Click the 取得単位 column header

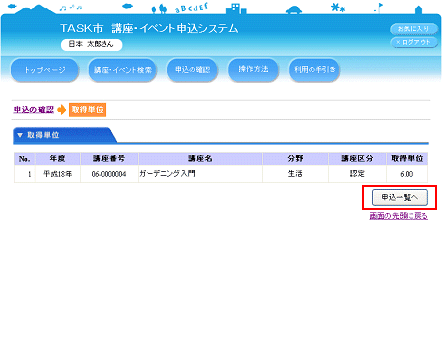[x=407, y=159]
